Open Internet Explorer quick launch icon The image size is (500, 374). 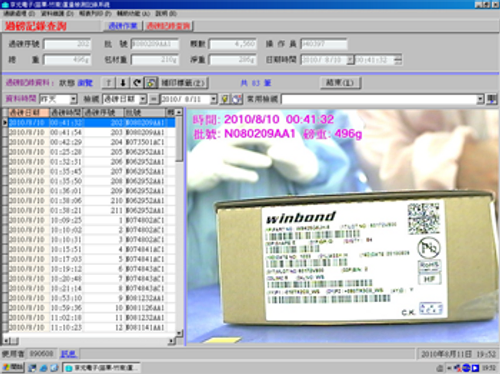click(43, 368)
